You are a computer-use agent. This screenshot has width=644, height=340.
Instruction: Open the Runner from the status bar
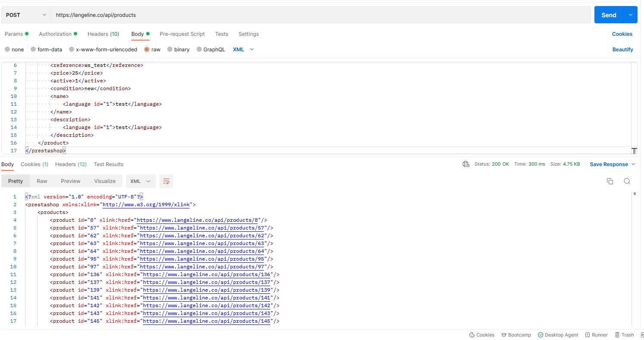click(x=597, y=335)
